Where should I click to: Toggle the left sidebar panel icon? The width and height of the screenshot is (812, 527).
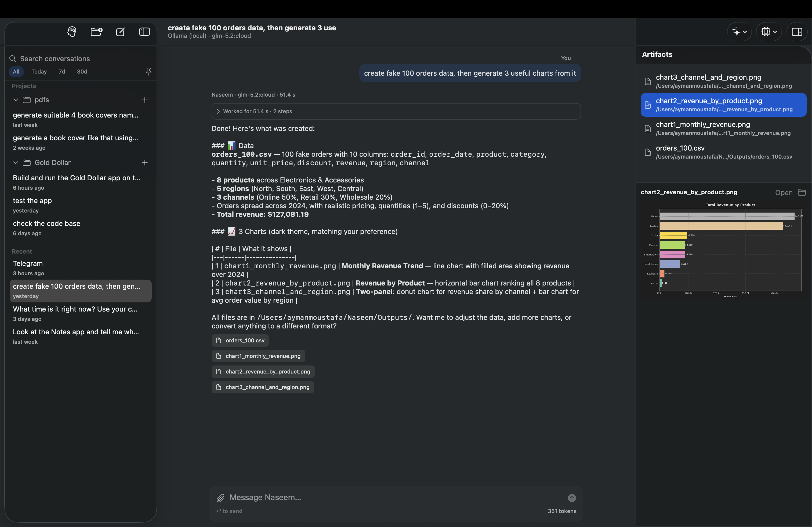(x=145, y=32)
